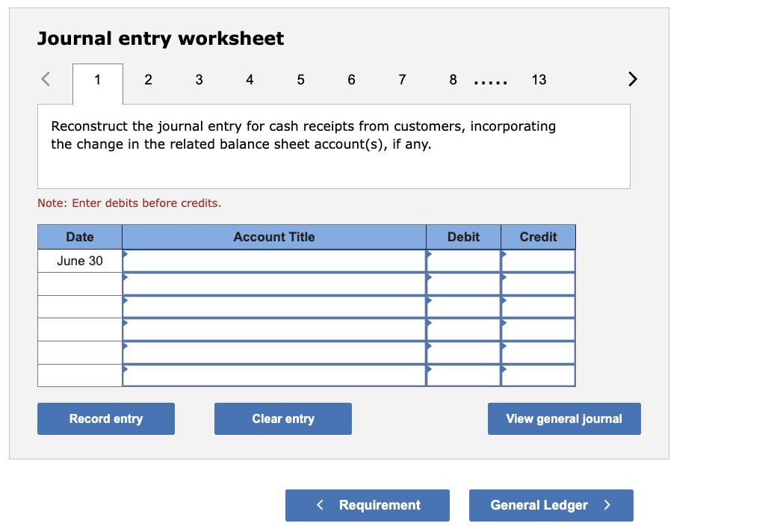The height and width of the screenshot is (532, 780).
Task: Select journal entry tab 3
Action: [x=199, y=80]
